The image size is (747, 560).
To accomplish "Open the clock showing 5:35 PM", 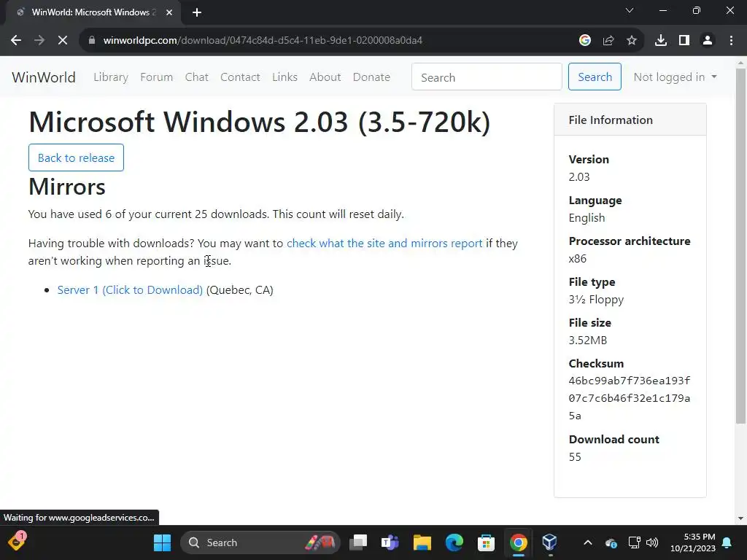I will 693,542.
